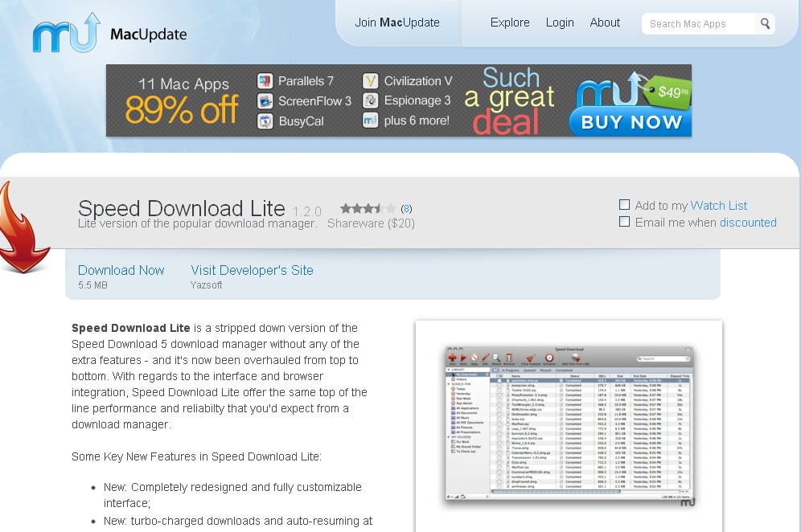Click the Espionage 3 icon in banner
This screenshot has height=532, width=801.
371,100
